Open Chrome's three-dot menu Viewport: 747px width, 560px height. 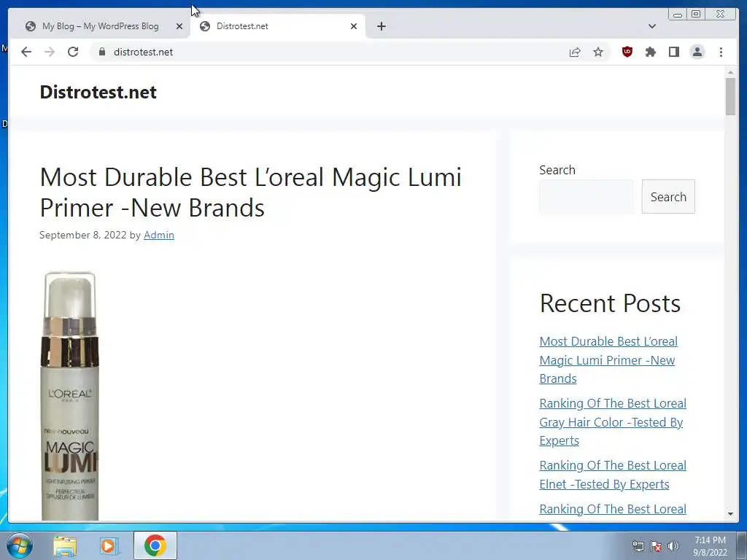pos(721,52)
